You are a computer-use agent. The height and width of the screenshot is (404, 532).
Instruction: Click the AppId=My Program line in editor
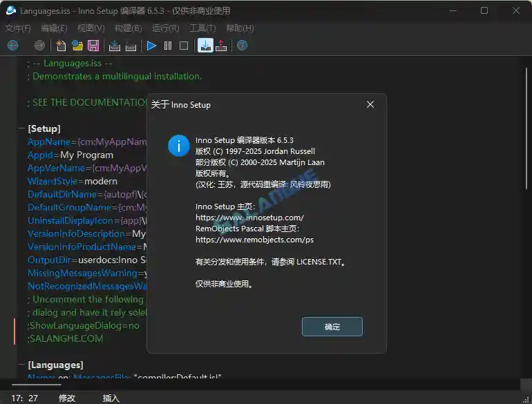click(70, 155)
